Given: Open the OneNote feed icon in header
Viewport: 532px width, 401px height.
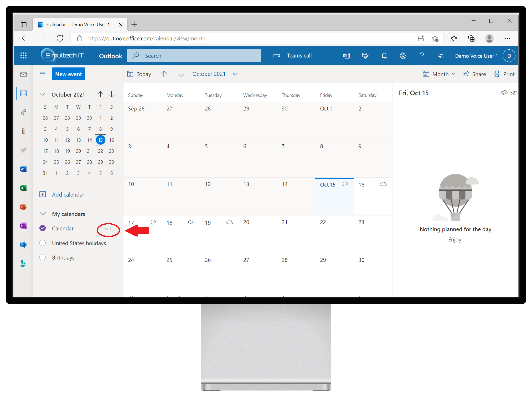Looking at the screenshot, I should (x=346, y=56).
